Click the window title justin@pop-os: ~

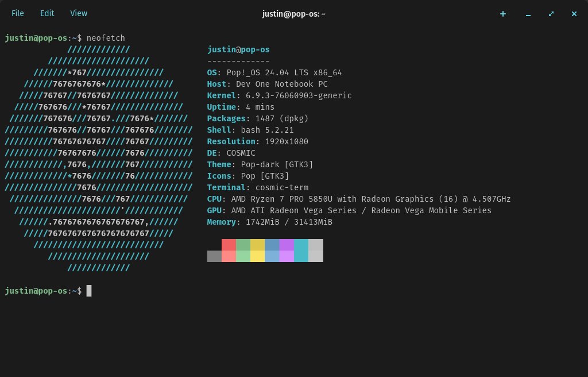[x=293, y=14]
